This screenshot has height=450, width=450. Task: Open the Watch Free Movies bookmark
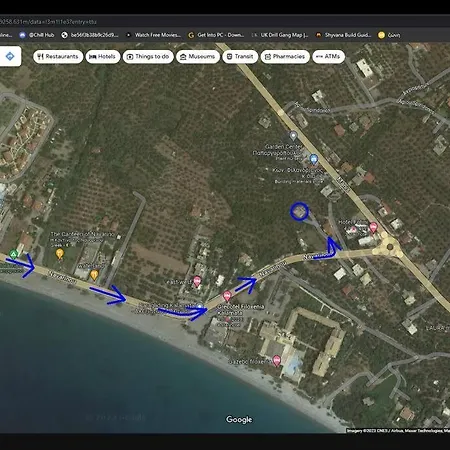click(153, 35)
